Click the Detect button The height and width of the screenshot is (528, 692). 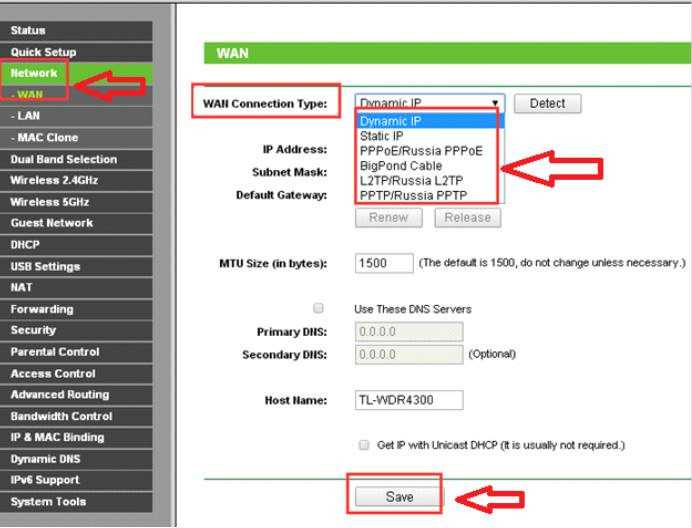[x=547, y=103]
